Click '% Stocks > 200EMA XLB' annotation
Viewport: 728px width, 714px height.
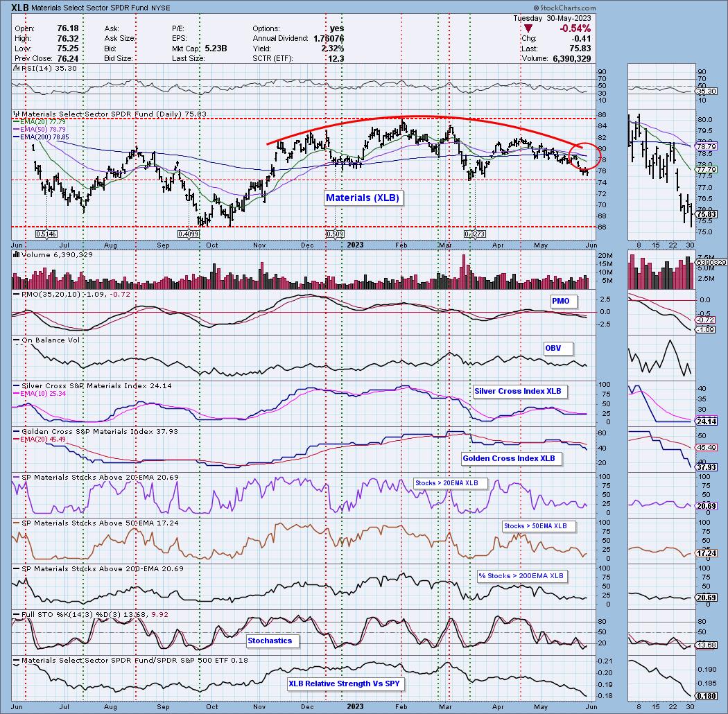click(x=521, y=576)
